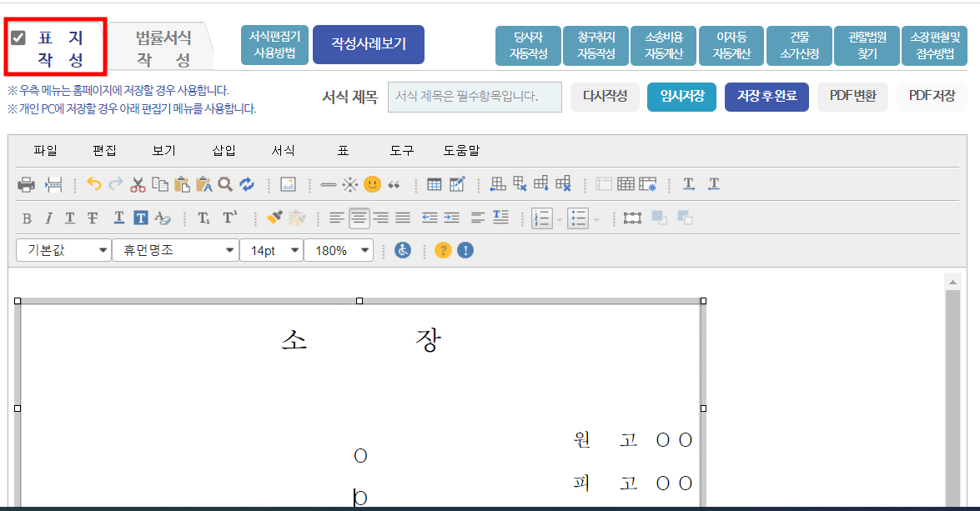Undo the last edit with the undo arrow
The image size is (980, 511).
(93, 183)
